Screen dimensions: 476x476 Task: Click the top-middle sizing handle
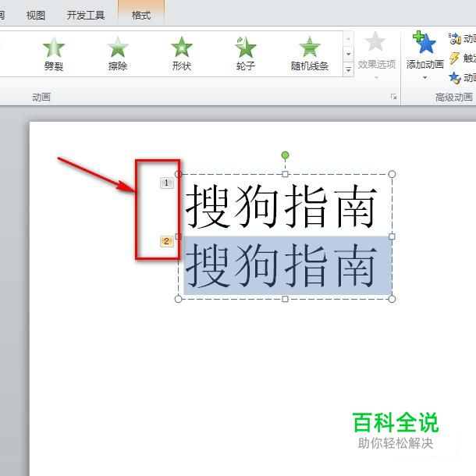point(285,174)
